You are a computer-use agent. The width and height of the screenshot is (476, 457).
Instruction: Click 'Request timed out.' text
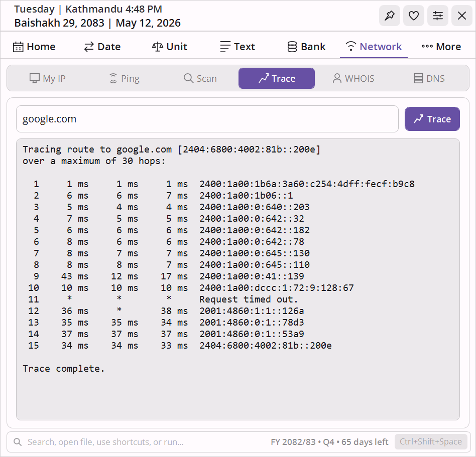tap(249, 299)
